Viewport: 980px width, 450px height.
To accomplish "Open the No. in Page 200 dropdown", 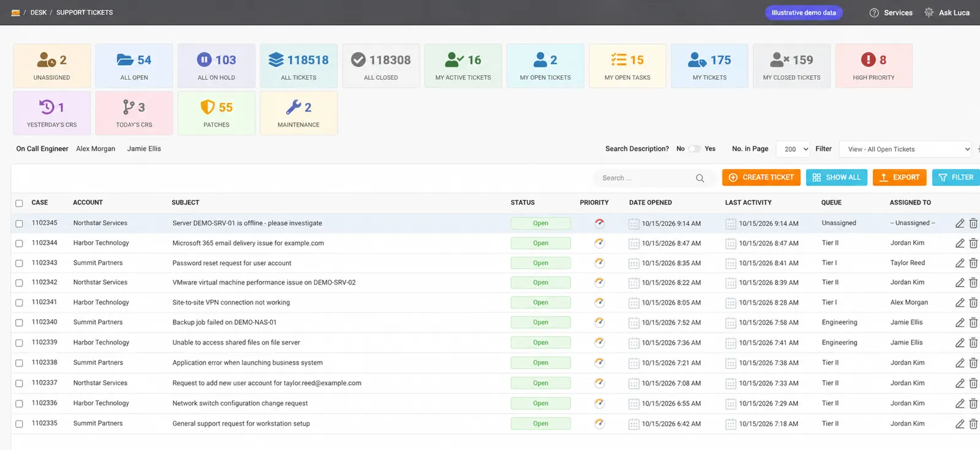I will [x=793, y=149].
